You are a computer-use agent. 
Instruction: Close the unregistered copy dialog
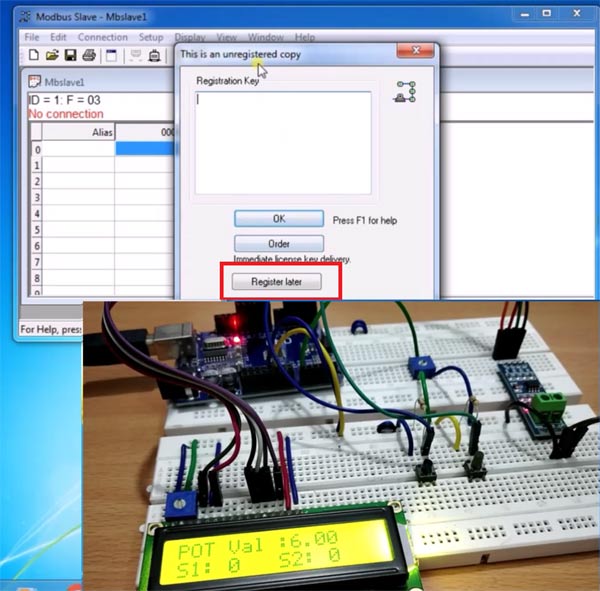click(x=414, y=50)
